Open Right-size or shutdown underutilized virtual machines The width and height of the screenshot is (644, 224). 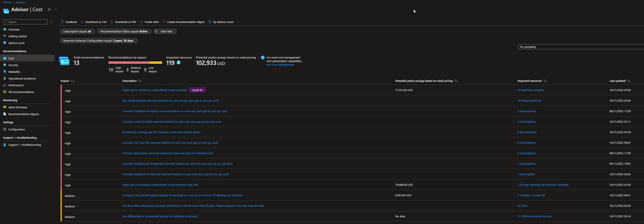pos(155,90)
